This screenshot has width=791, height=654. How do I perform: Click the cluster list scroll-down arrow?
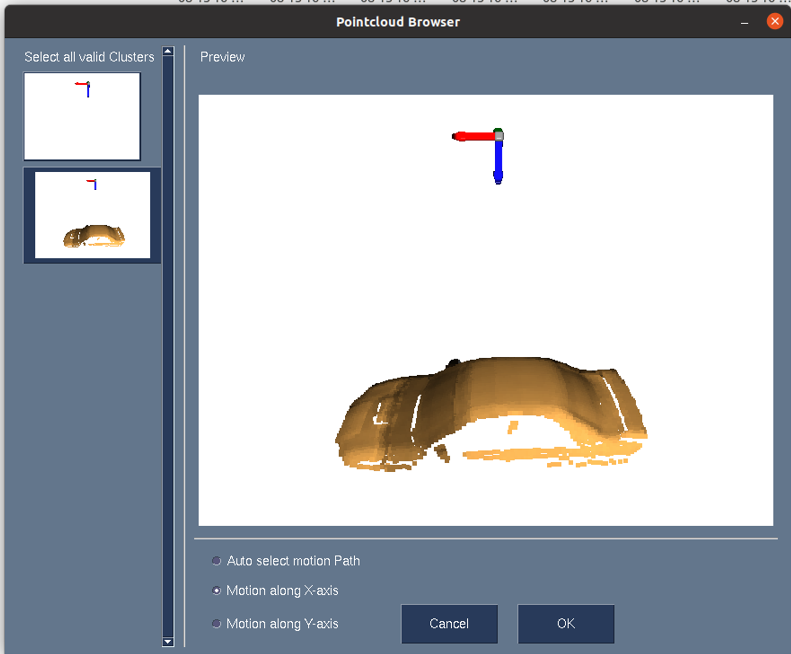coord(168,642)
